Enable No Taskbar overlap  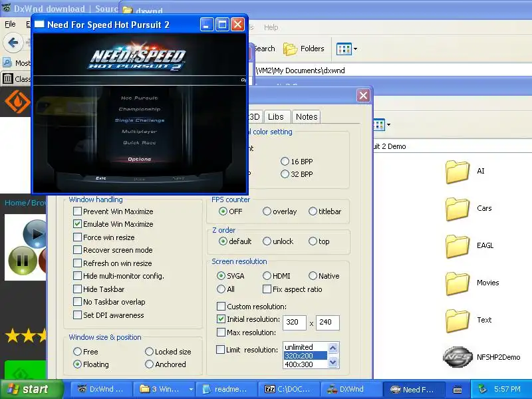point(77,302)
